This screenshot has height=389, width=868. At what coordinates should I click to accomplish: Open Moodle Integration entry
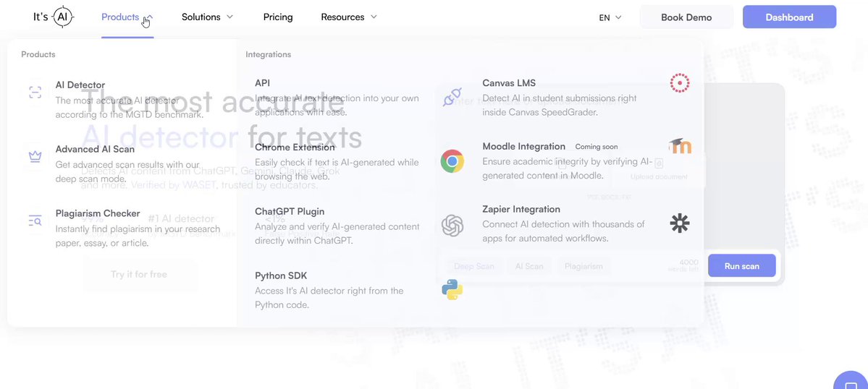(x=523, y=147)
